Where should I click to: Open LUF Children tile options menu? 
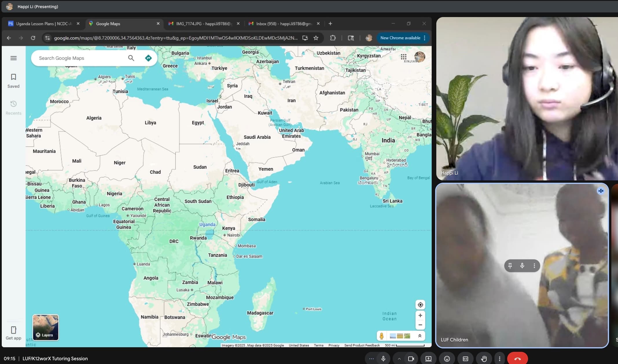534,265
